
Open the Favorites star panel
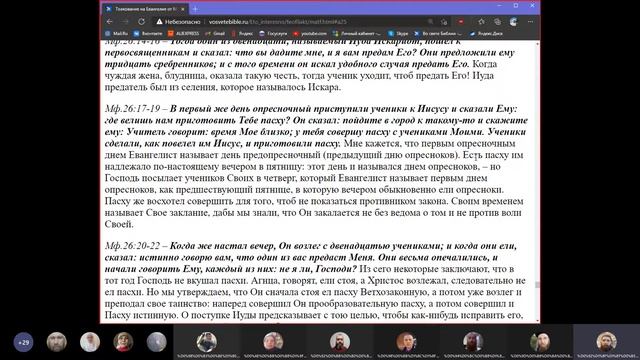point(481,22)
